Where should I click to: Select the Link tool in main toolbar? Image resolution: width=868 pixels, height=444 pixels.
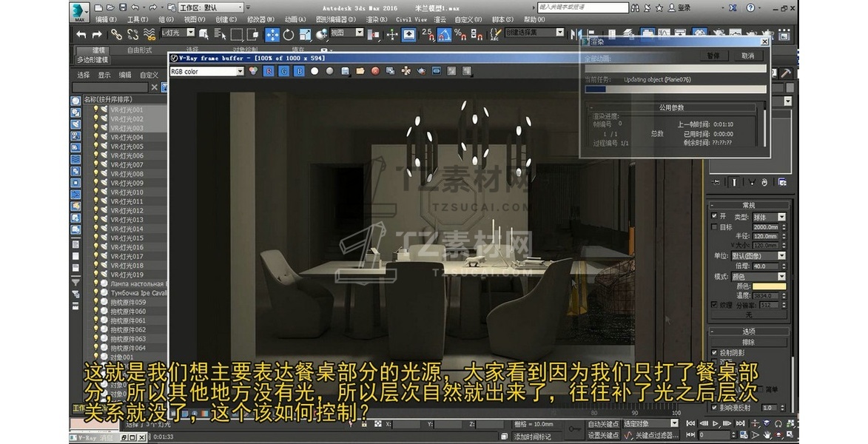click(x=116, y=34)
